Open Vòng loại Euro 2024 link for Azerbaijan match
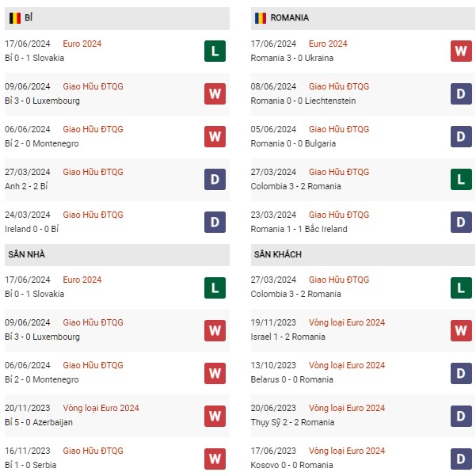The height and width of the screenshot is (476, 476). [101, 408]
